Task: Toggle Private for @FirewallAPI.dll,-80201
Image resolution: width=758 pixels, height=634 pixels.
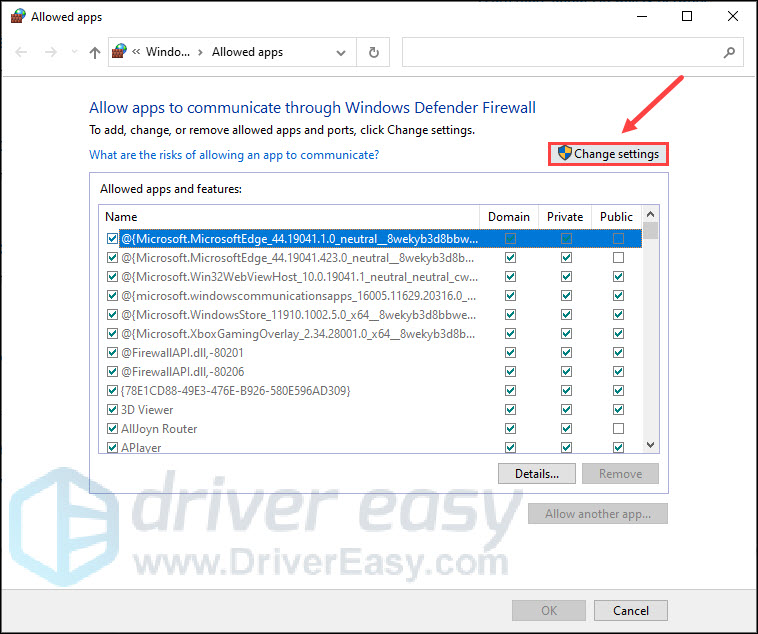Action: click(x=567, y=353)
